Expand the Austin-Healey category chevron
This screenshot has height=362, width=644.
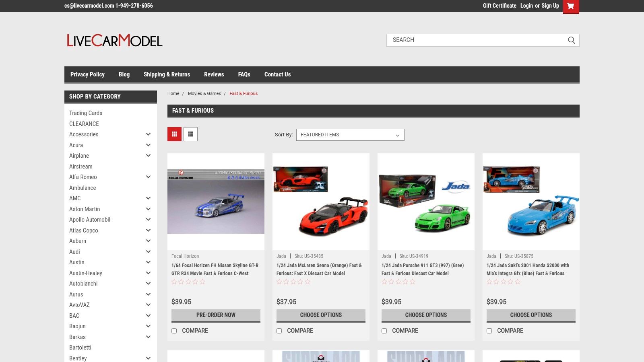148,273
